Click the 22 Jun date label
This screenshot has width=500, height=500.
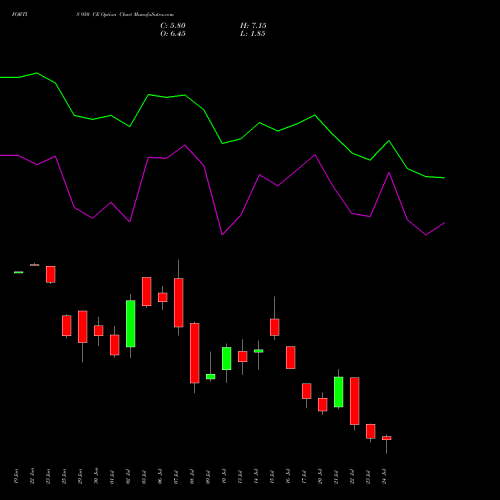pos(32,476)
